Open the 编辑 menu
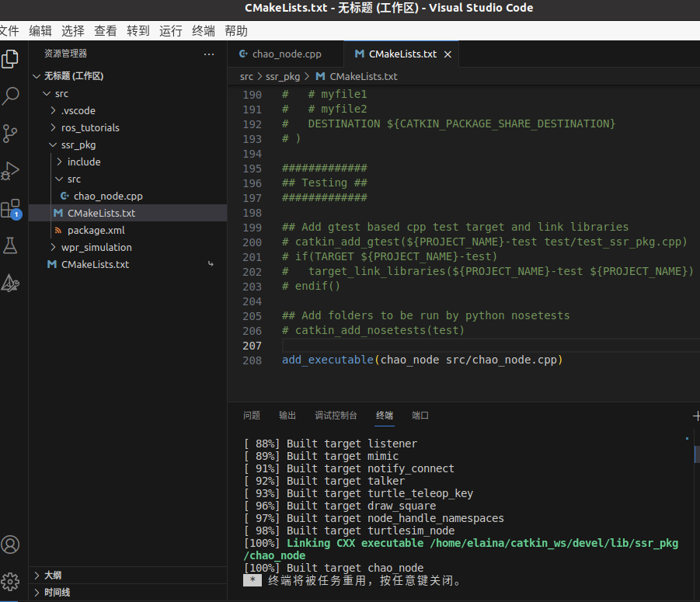Screen dimensions: 700x602 [40, 31]
